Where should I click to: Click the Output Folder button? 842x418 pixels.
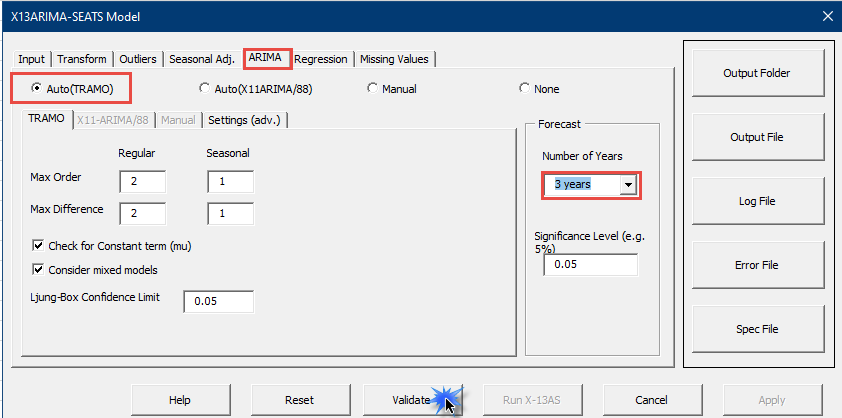(x=756, y=73)
